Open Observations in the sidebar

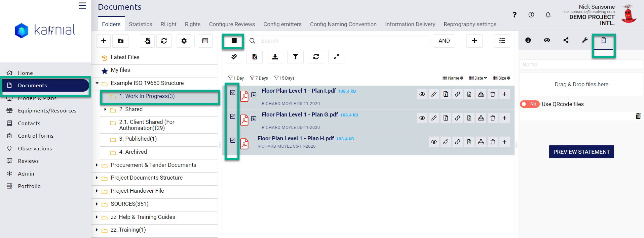pos(35,148)
